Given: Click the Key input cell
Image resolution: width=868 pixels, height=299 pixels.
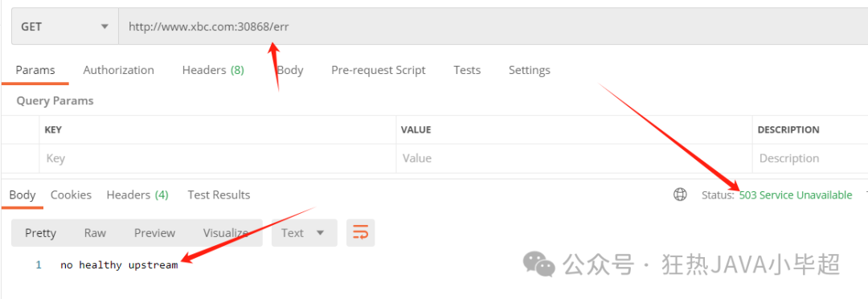Looking at the screenshot, I should 218,158.
